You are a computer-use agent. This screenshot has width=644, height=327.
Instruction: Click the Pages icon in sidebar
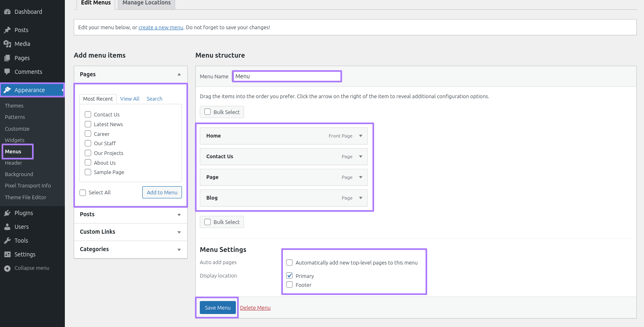point(7,58)
